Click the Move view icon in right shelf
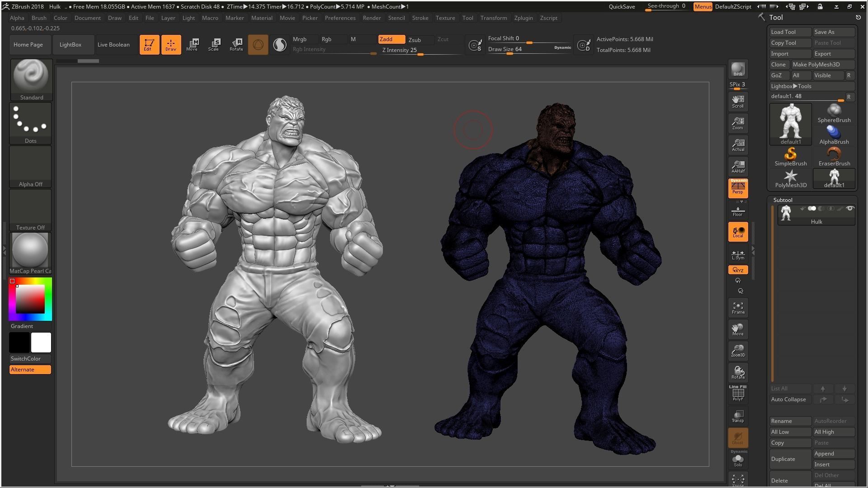The width and height of the screenshot is (868, 488). 738,329
